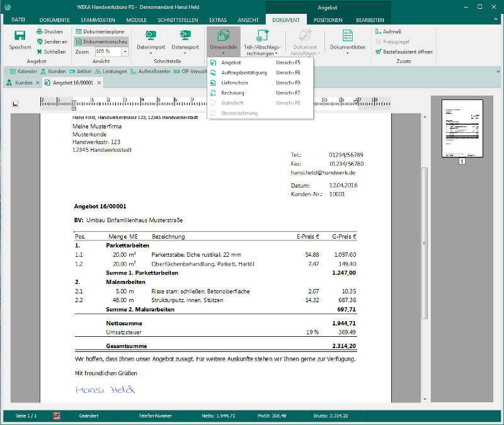Image resolution: width=504 pixels, height=425 pixels.
Task: Click 'Strukturputz, innen, Stützen' position text
Action: (187, 300)
